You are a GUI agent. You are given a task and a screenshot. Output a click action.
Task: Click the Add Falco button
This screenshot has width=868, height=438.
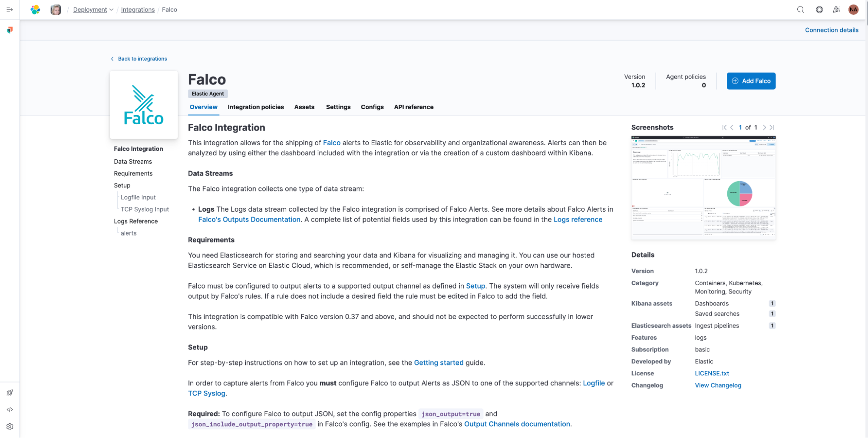tap(751, 81)
